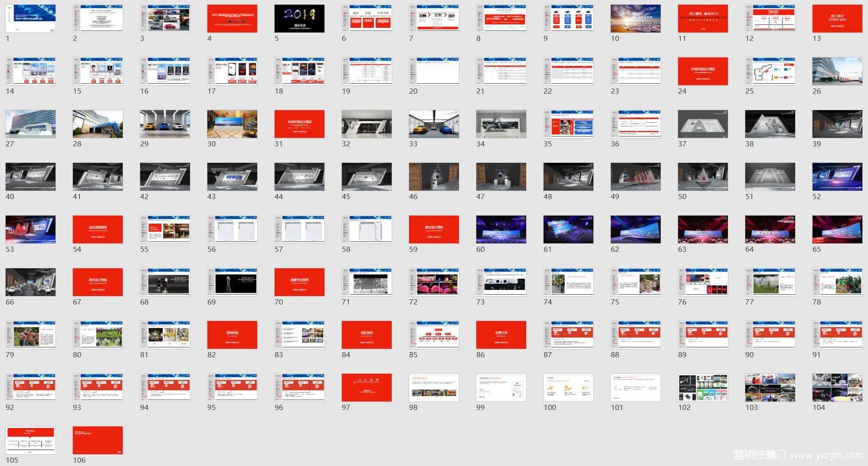The height and width of the screenshot is (466, 868).
Task: Select slide 60 purple stage design
Action: (501, 230)
